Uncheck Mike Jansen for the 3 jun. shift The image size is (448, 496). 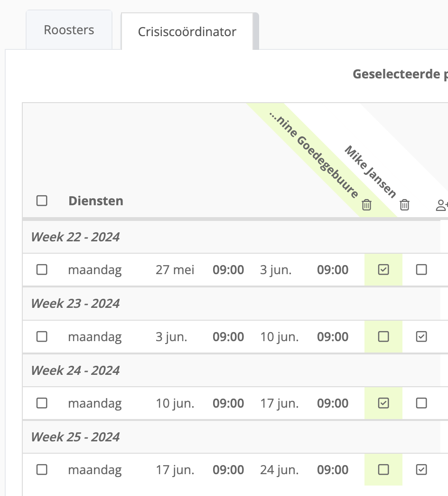(x=421, y=336)
